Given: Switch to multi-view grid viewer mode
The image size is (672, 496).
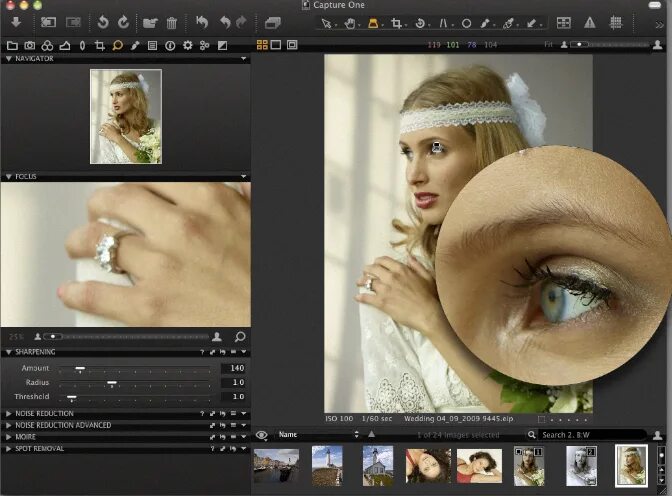Looking at the screenshot, I should click(262, 45).
